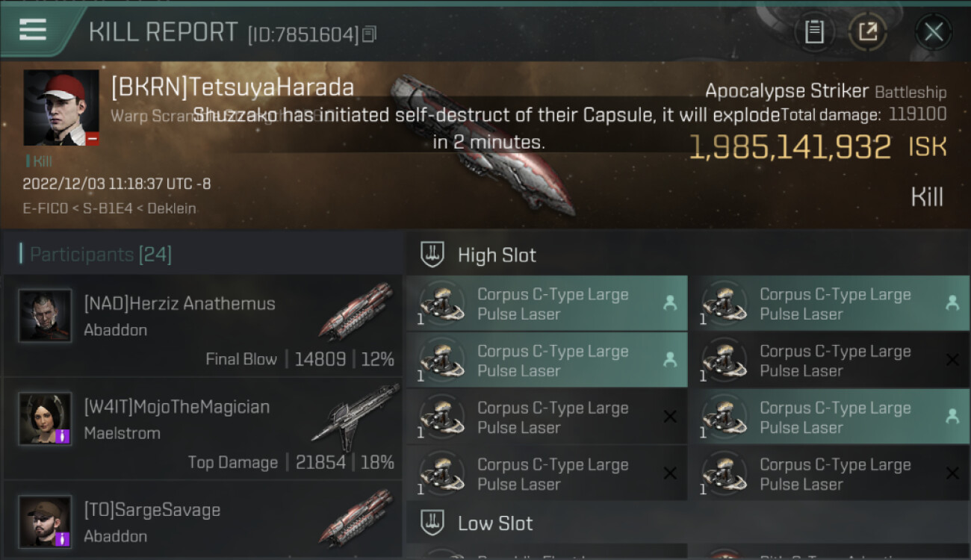Click the [BKRN]TetsuyaHarada victim name
971x560 pixels.
232,87
